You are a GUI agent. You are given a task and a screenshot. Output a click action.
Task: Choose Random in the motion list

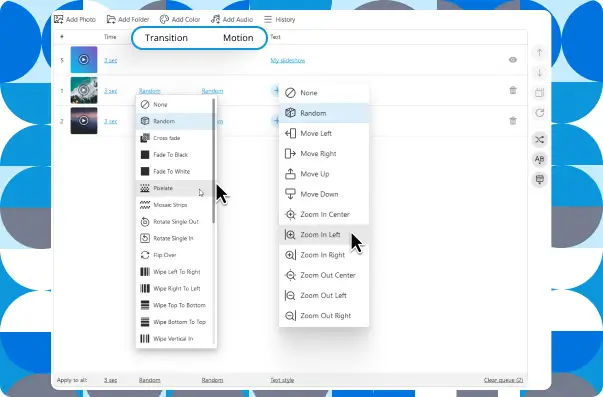(324, 113)
